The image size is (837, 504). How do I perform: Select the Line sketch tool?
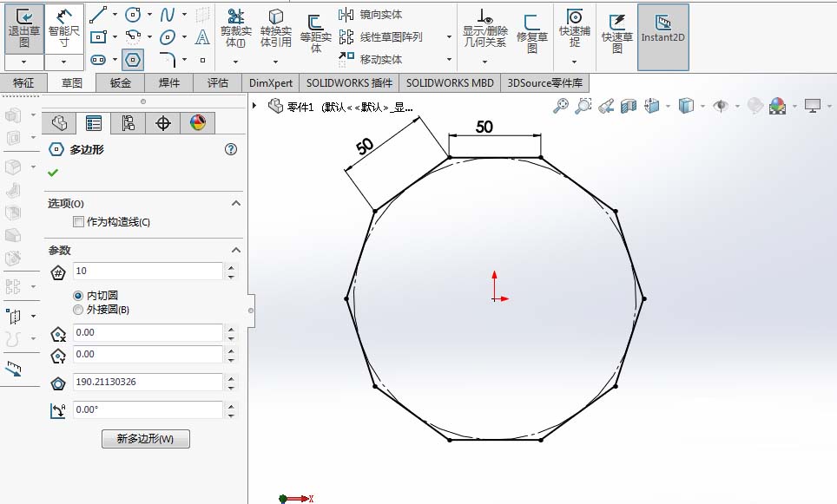coord(98,15)
